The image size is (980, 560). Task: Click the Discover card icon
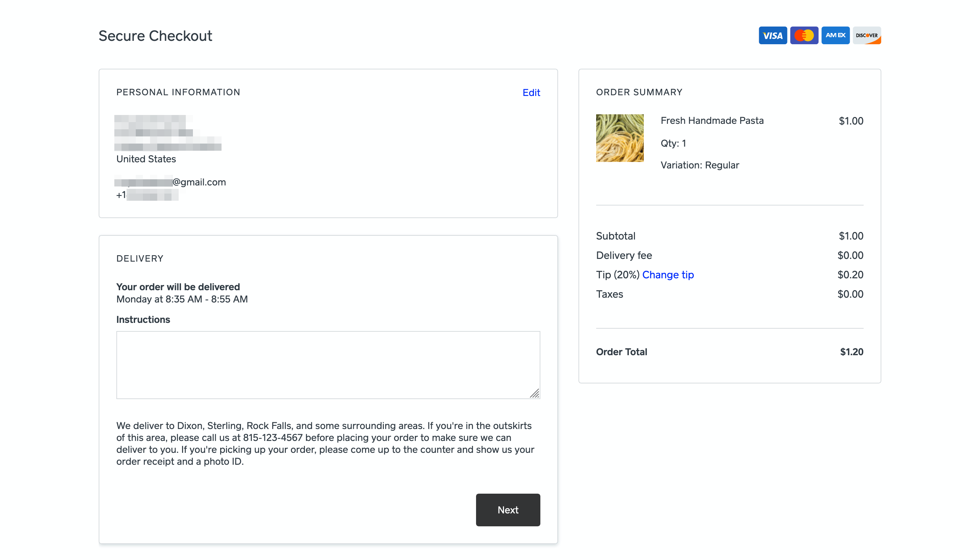coord(867,35)
